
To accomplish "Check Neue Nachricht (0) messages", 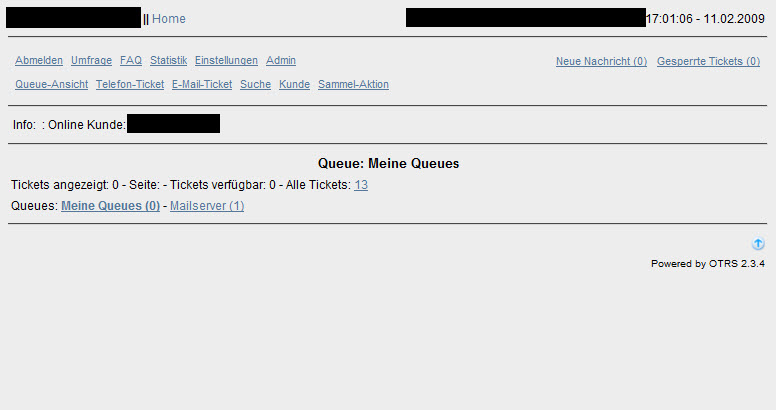I will click(x=601, y=61).
